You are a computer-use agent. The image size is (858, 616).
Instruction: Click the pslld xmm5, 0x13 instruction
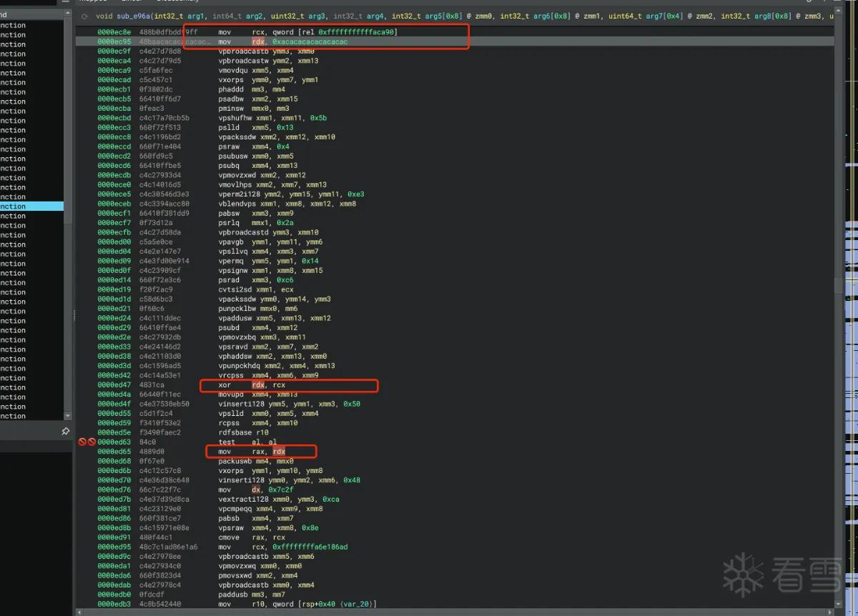tap(256, 128)
